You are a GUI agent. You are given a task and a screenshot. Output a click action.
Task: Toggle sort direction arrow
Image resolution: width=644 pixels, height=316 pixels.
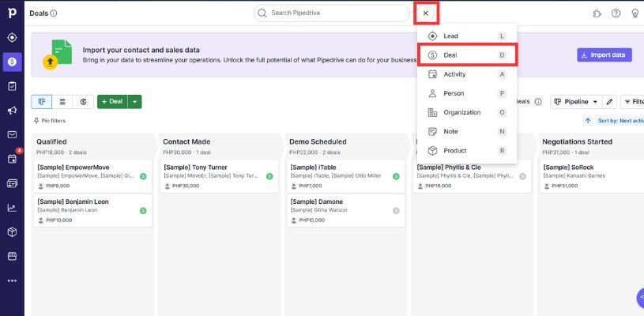click(x=588, y=121)
